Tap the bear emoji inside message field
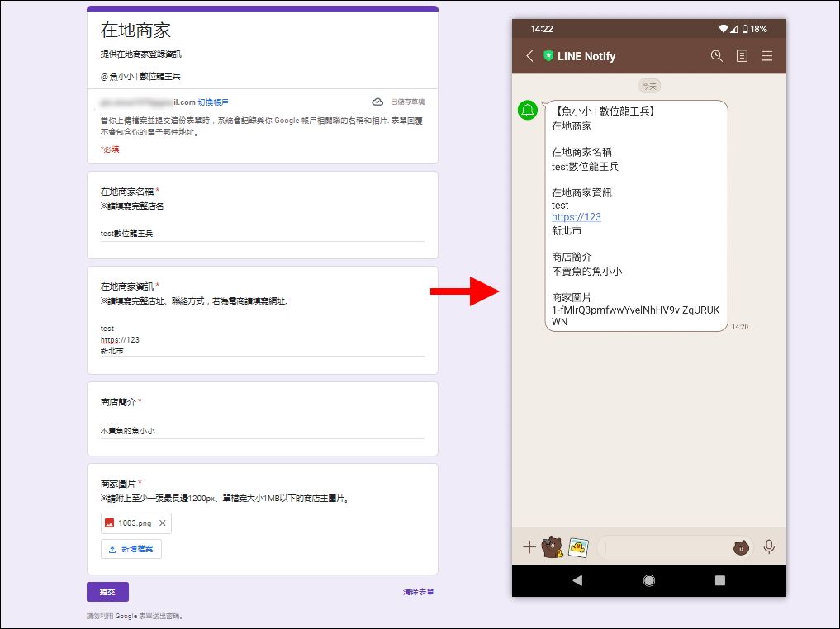 (741, 547)
